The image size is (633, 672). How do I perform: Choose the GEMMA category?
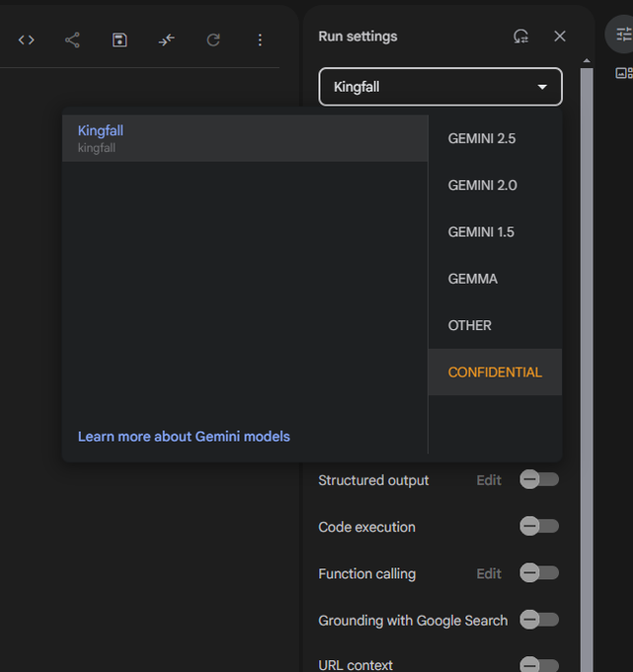click(x=495, y=279)
